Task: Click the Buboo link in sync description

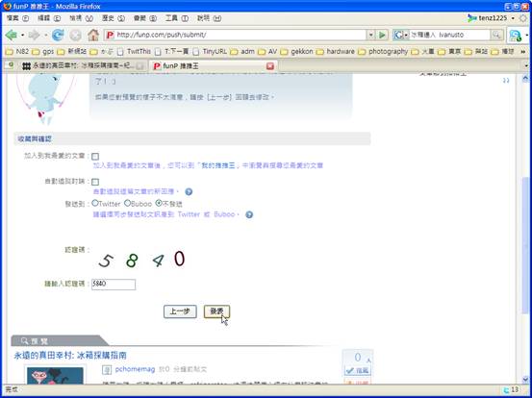Action: 224,214
